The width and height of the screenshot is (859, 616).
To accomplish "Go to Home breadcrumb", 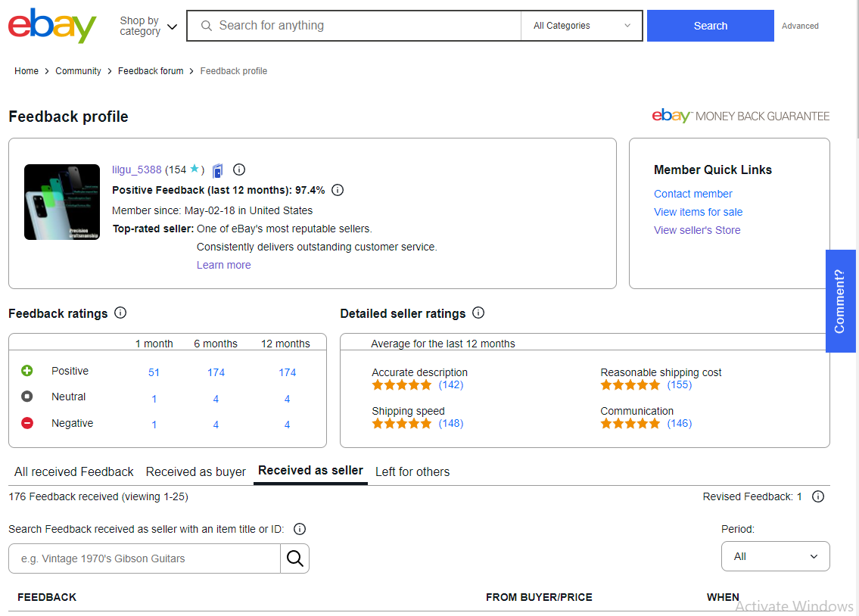I will coord(26,71).
